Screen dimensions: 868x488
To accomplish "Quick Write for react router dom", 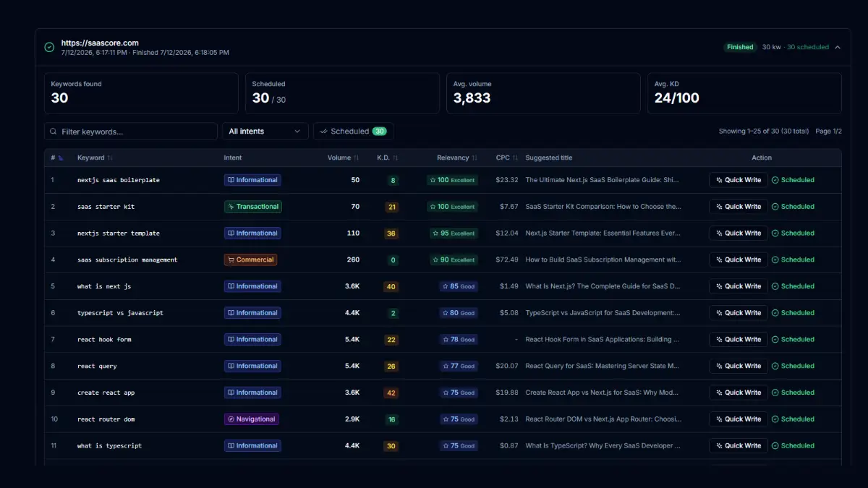I will point(739,419).
